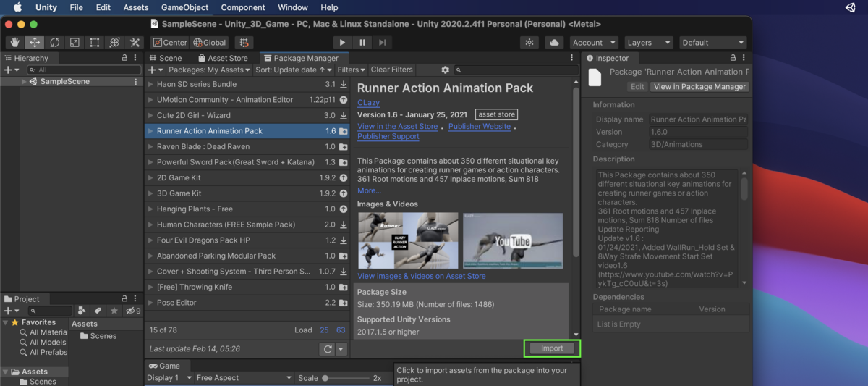The height and width of the screenshot is (386, 868).
Task: Open refresh options dropdown arrow
Action: click(341, 349)
